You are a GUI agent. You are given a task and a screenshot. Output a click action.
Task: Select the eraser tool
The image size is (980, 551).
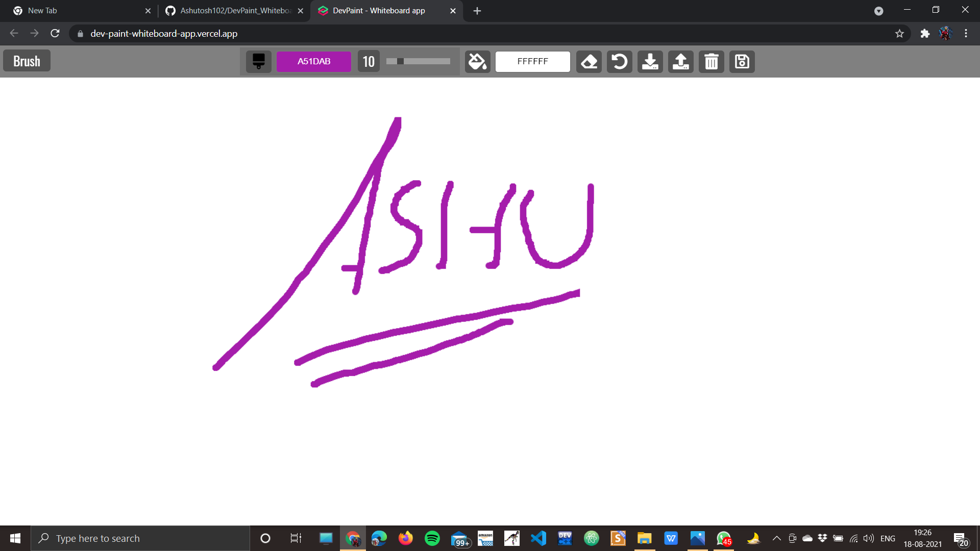(x=589, y=61)
